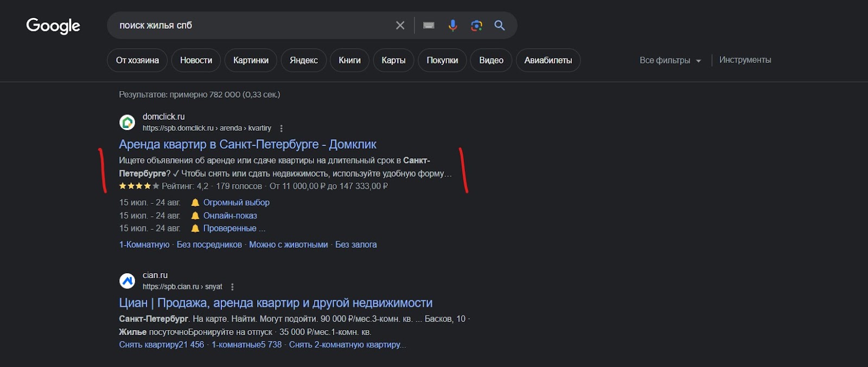Click the От 11 000,00 ₽ price range
868x367 pixels.
click(329, 186)
